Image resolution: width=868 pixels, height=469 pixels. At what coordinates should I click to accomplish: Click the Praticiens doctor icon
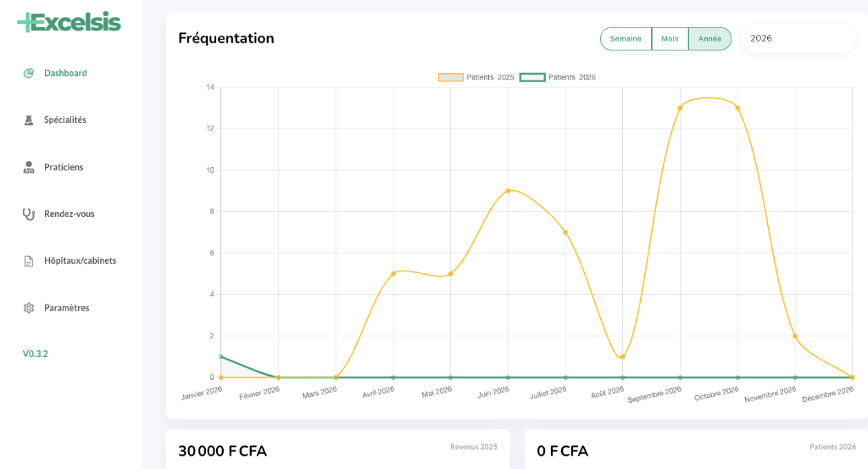29,167
